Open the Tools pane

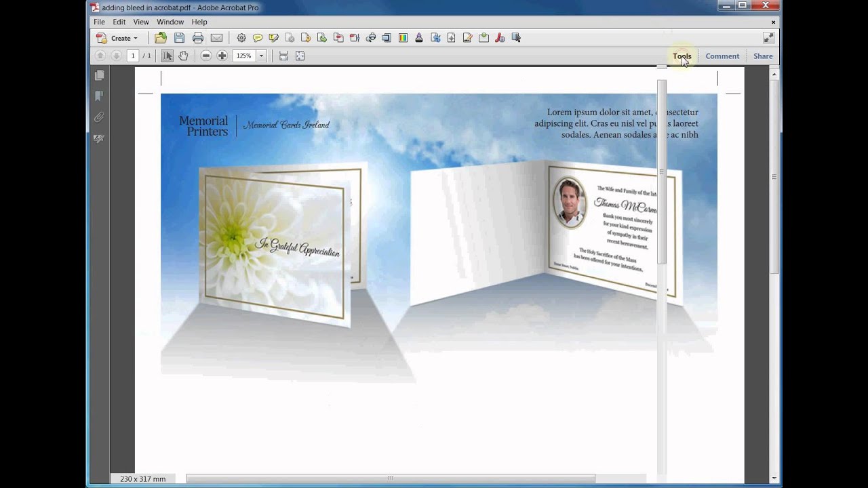point(682,56)
